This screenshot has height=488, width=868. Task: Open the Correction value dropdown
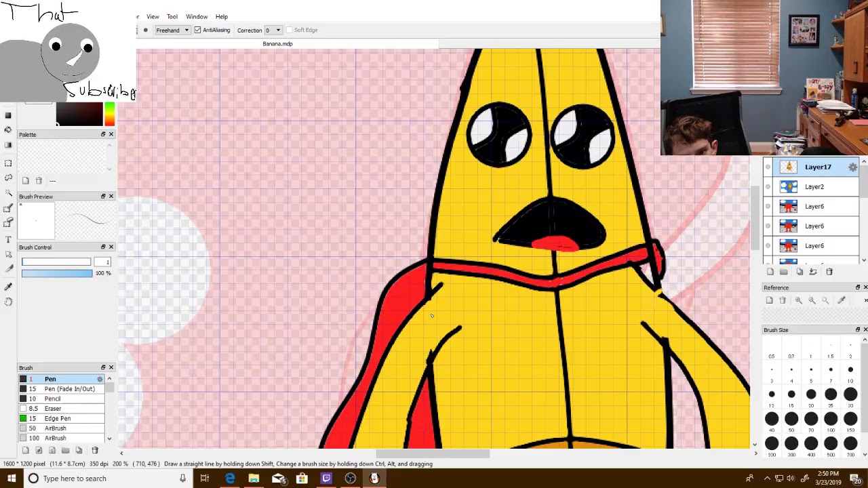point(273,30)
